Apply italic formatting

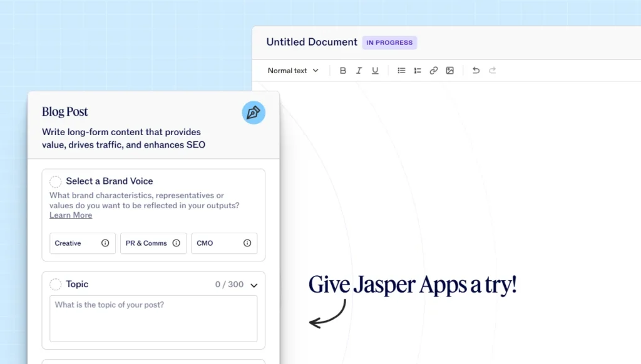(359, 70)
